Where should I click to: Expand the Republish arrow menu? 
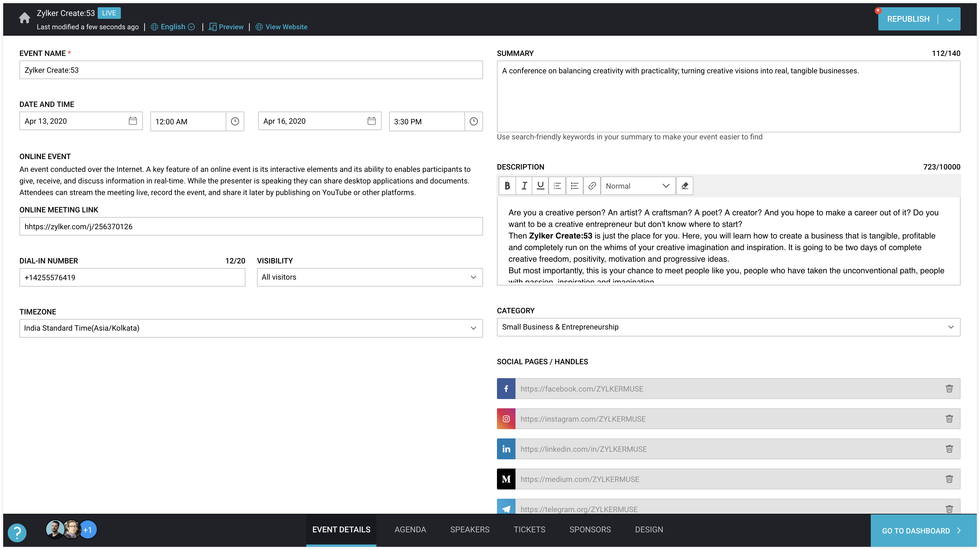(950, 19)
